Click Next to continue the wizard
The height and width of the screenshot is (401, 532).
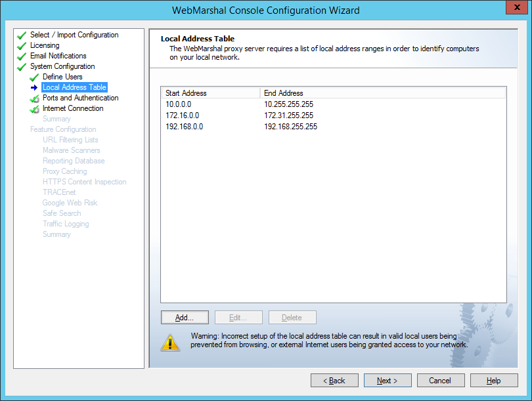388,381
